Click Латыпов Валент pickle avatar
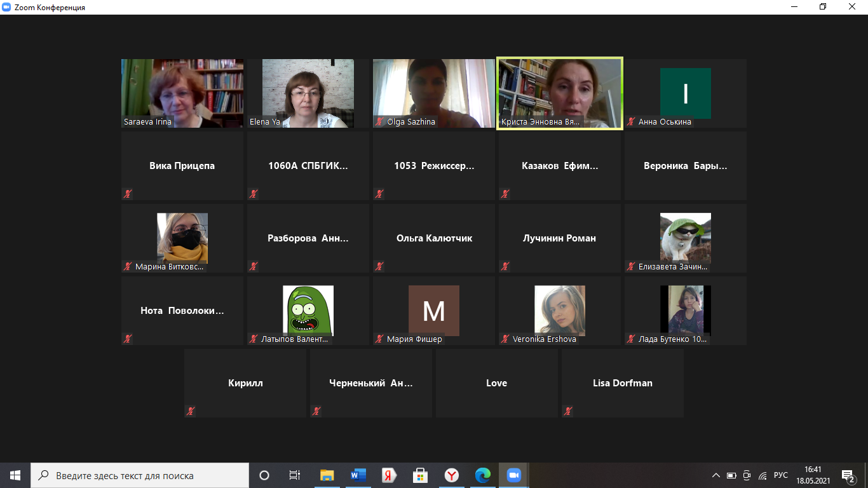 308,311
